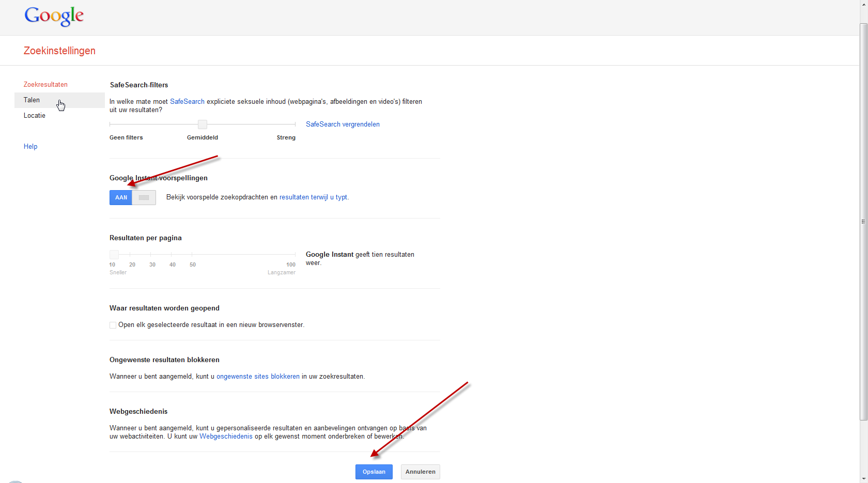This screenshot has width=868, height=483.
Task: Click the vertical scrollbar thumb
Action: 863,222
